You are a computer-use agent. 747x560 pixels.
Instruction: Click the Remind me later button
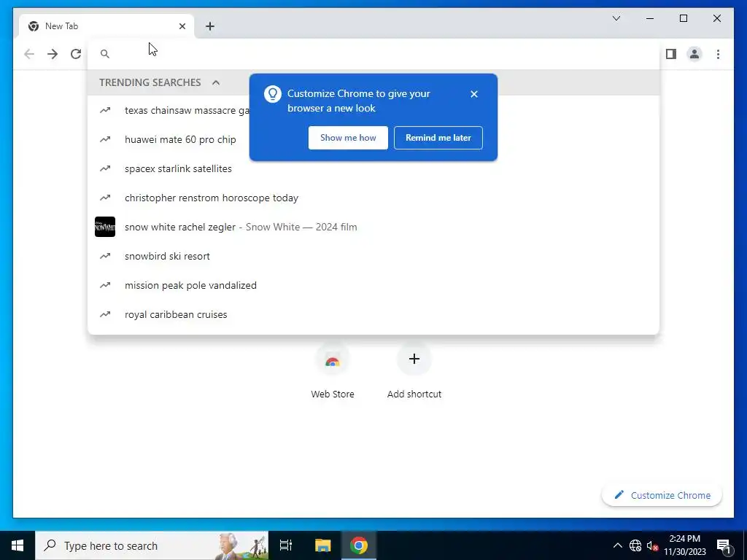(438, 138)
